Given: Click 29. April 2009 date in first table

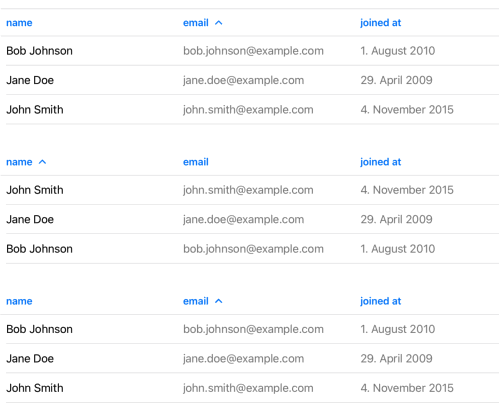Looking at the screenshot, I should point(396,80).
